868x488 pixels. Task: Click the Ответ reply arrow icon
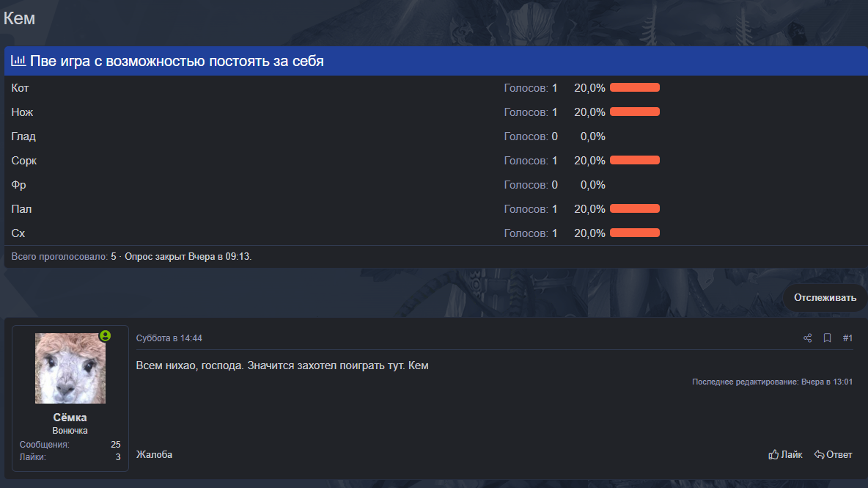(820, 455)
